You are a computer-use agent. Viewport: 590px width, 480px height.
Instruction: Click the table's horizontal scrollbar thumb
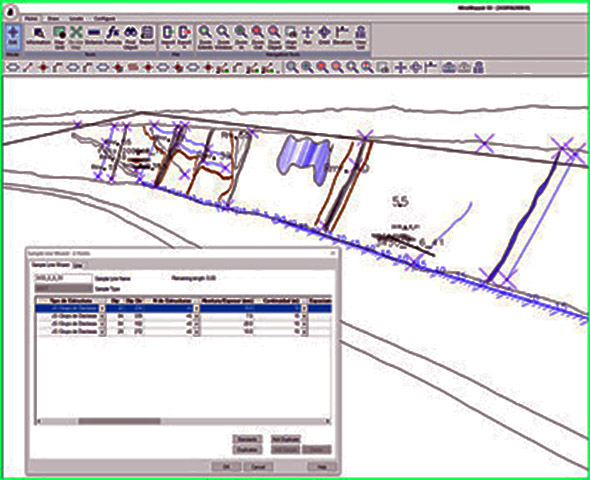pyautogui.click(x=119, y=421)
